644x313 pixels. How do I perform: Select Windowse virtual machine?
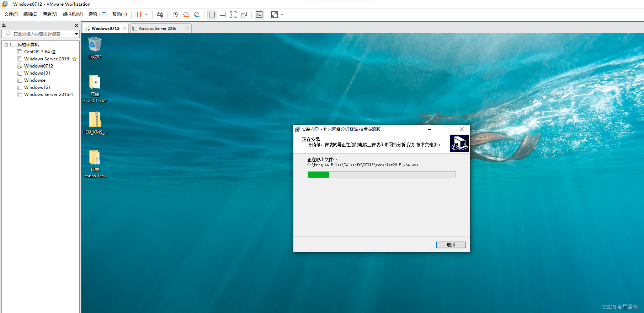pyautogui.click(x=34, y=80)
